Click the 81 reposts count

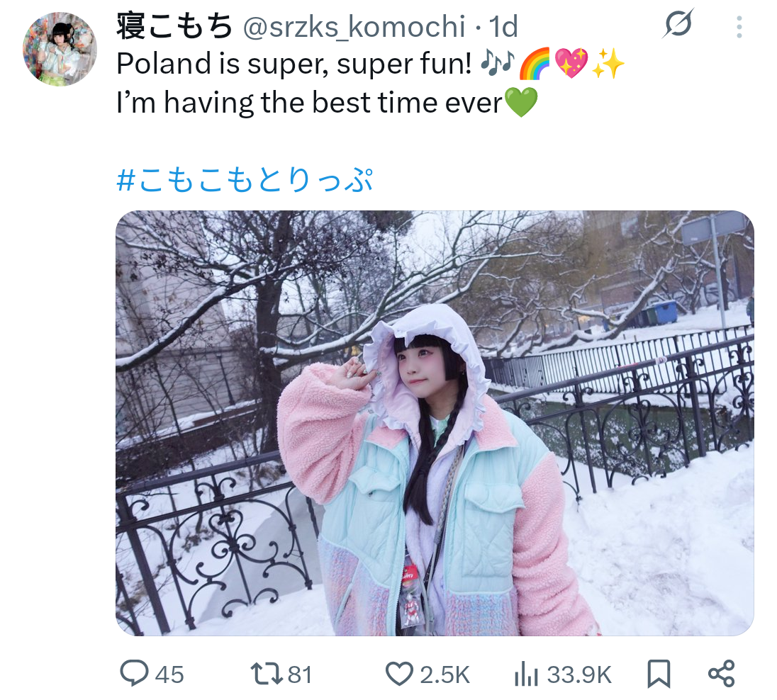click(x=300, y=674)
